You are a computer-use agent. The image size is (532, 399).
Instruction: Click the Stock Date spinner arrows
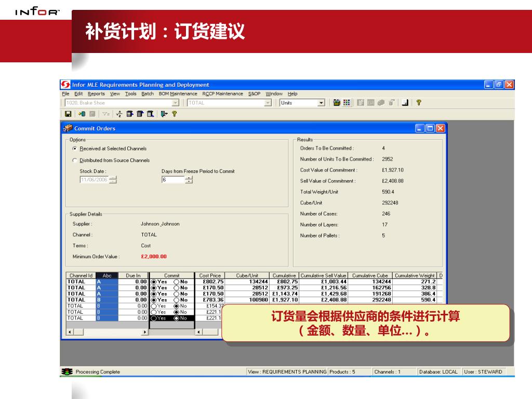coord(114,179)
